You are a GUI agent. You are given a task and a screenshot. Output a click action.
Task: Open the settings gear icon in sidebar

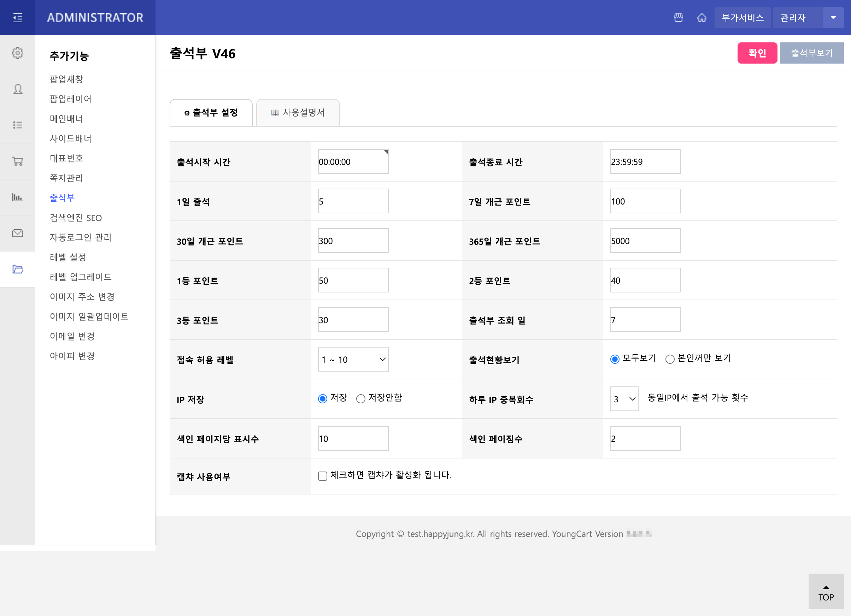tap(17, 53)
